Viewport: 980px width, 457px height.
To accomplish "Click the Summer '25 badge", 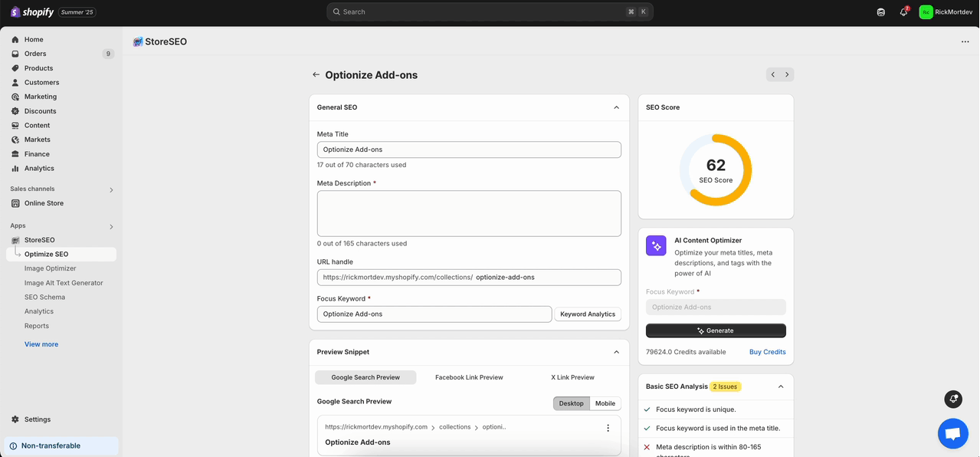I will coord(77,12).
